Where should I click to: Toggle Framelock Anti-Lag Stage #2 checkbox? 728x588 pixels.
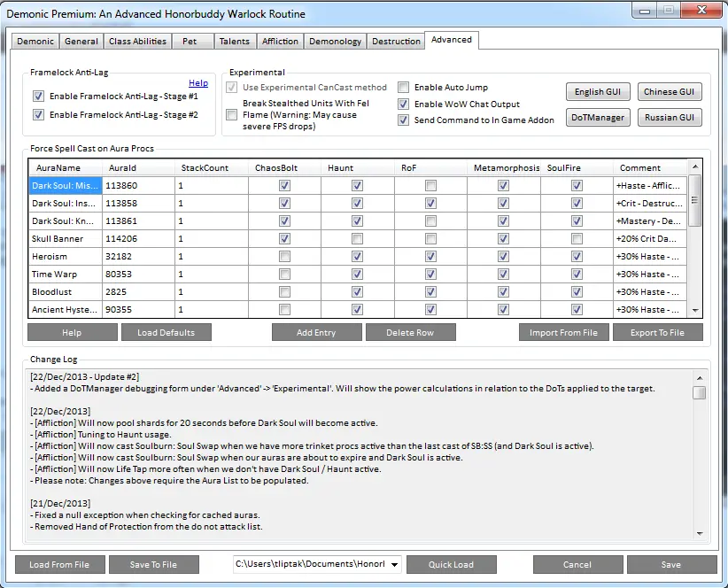[x=38, y=114]
